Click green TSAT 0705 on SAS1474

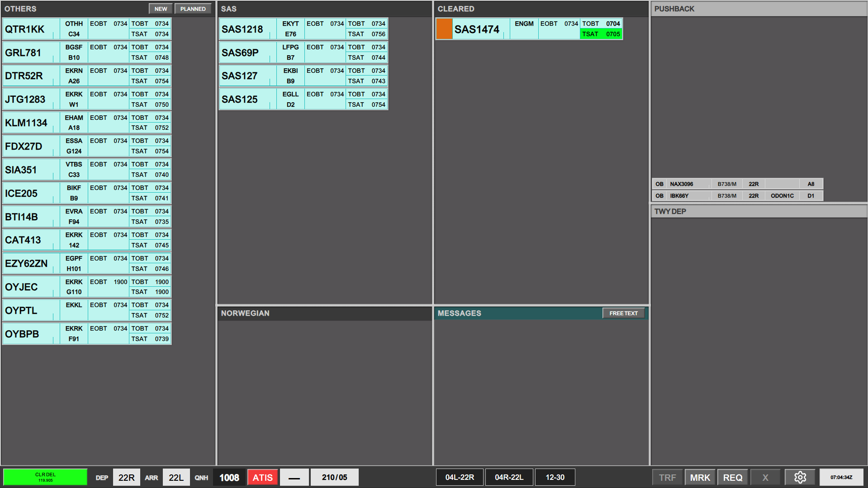pos(601,34)
